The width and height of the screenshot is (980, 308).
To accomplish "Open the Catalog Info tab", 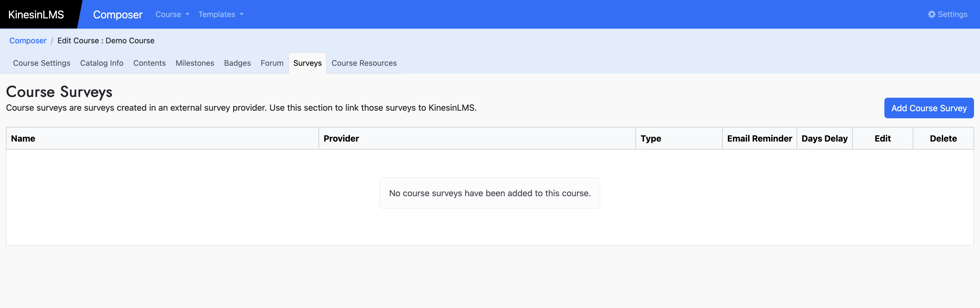I will (102, 63).
